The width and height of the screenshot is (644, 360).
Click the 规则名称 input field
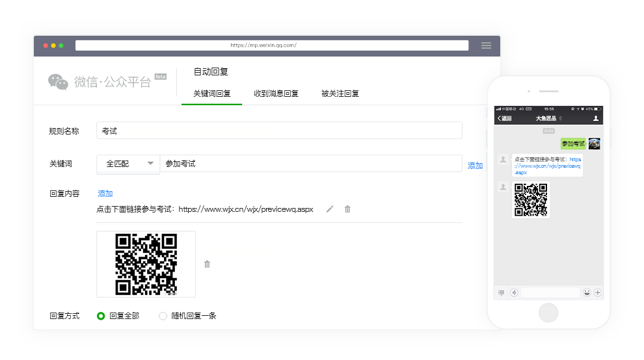coord(279,131)
